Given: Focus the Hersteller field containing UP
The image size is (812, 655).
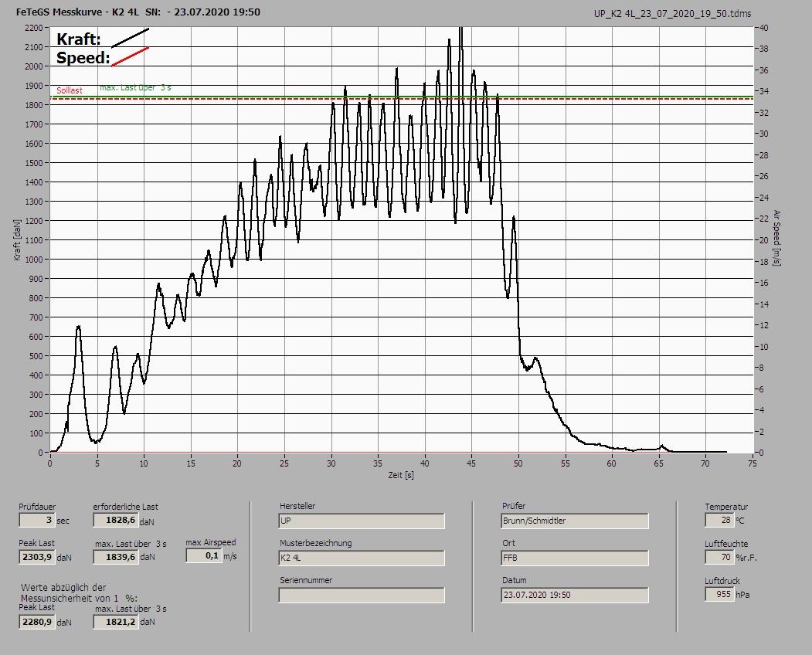Looking at the screenshot, I should coord(362,521).
